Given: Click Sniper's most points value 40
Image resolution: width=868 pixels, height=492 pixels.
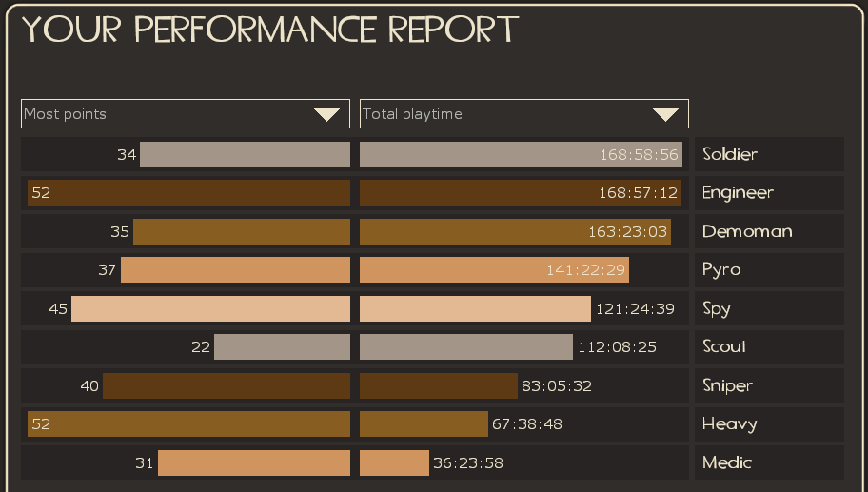Looking at the screenshot, I should point(89,385).
